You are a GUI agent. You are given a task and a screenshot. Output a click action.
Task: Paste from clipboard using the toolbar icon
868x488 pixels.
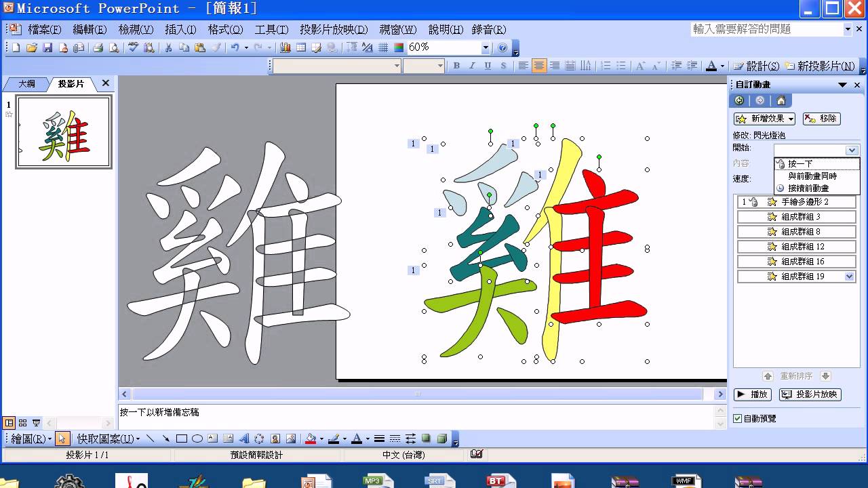tap(200, 47)
